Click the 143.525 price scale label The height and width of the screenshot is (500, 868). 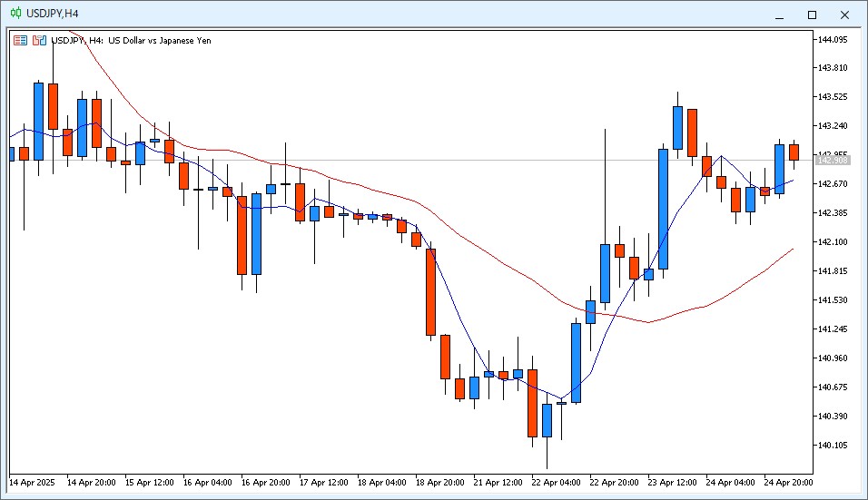click(833, 97)
